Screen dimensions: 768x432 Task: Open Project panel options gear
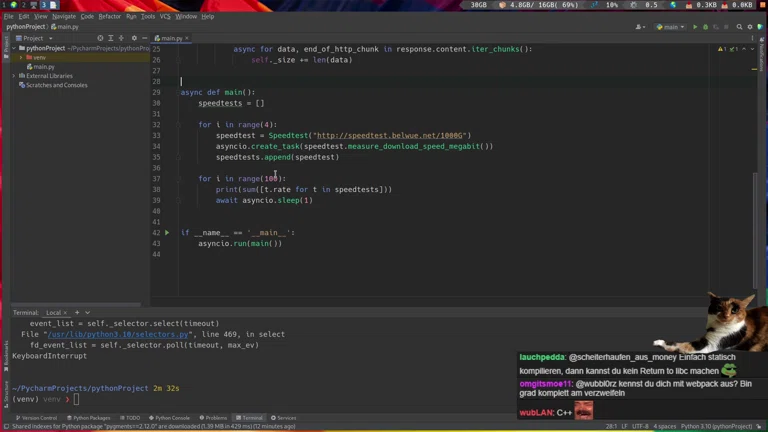tap(134, 38)
